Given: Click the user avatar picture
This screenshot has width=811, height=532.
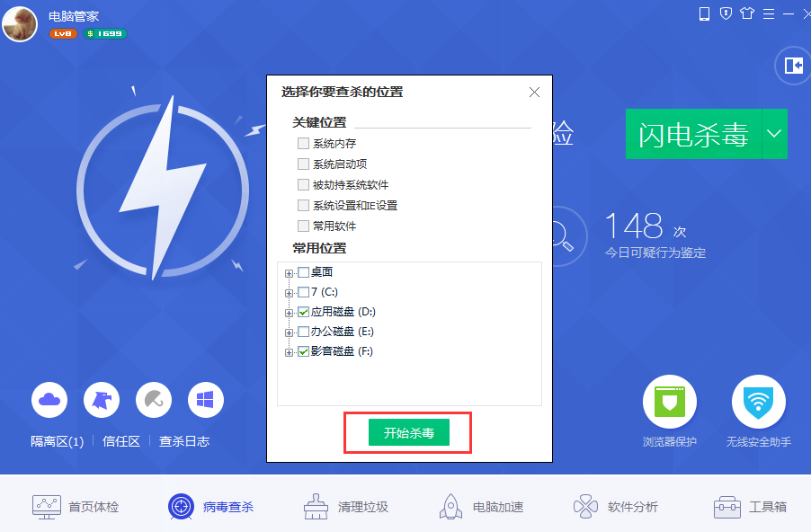Looking at the screenshot, I should 20,23.
